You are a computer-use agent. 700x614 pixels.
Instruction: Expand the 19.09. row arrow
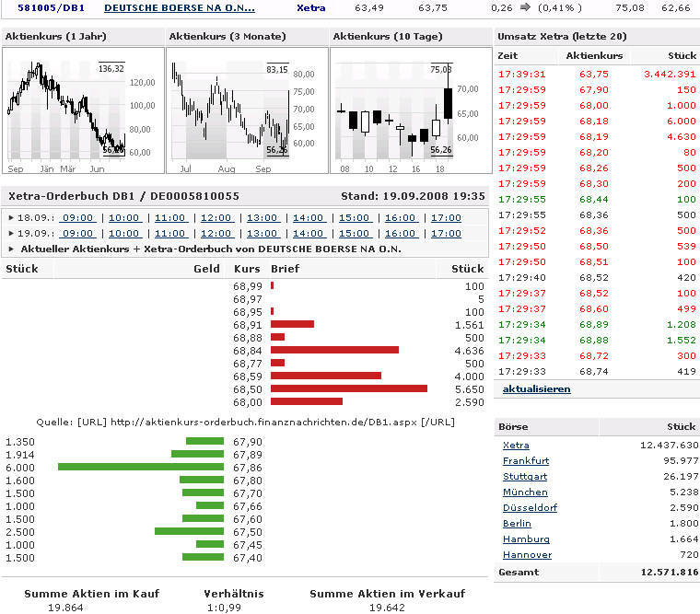[x=11, y=234]
